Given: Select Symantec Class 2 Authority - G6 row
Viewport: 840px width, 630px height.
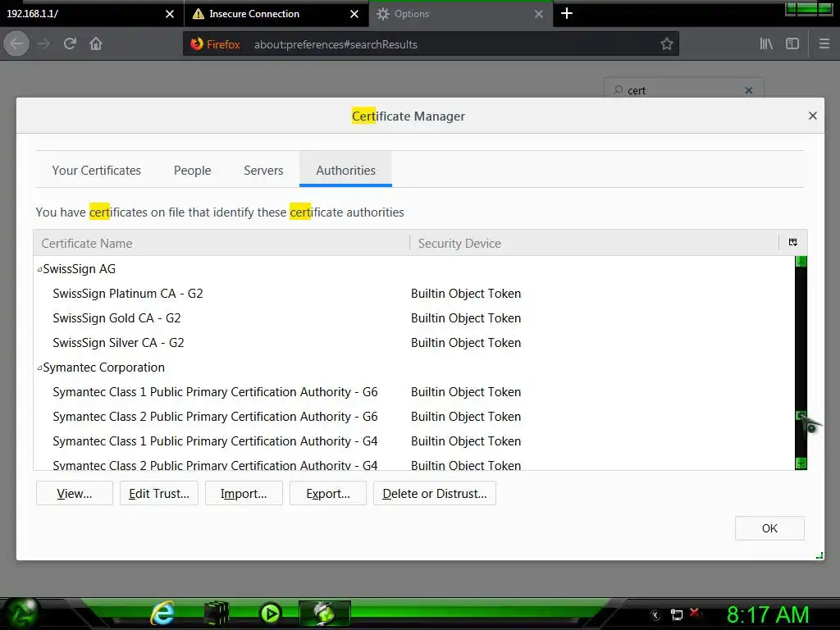Looking at the screenshot, I should [413, 417].
